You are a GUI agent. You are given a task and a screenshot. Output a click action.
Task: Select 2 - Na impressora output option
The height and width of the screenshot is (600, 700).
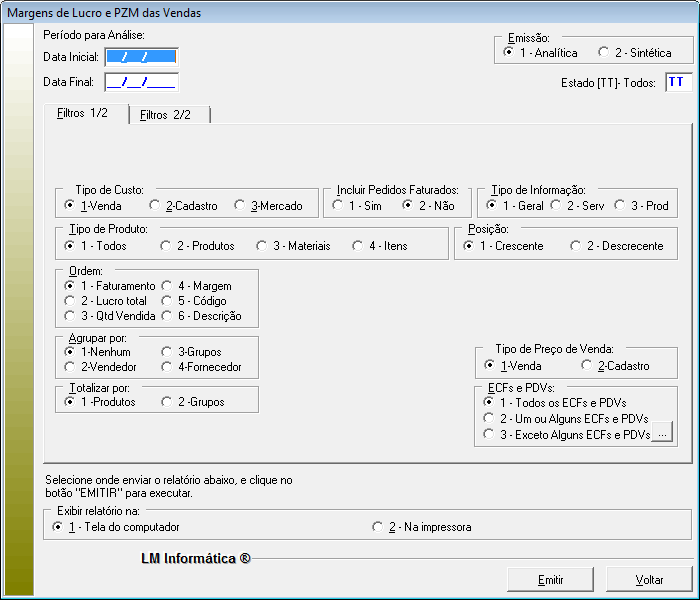[x=377, y=527]
